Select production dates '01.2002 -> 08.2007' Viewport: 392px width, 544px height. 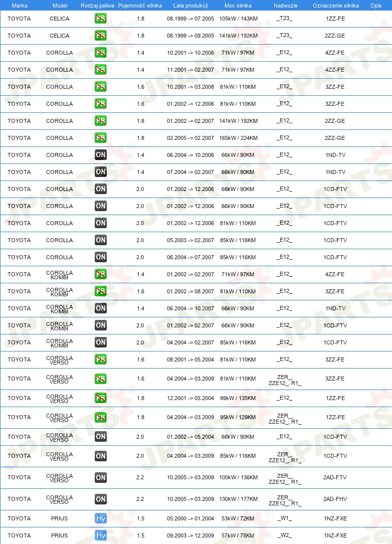[190, 291]
